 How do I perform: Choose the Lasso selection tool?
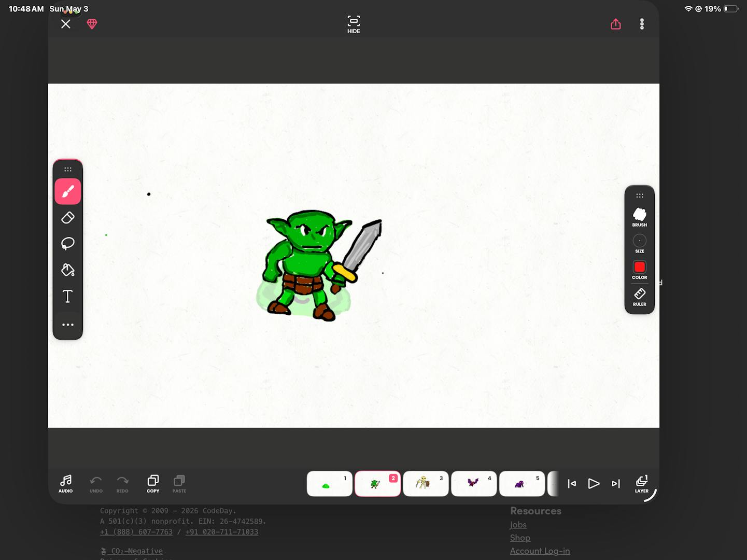68,244
